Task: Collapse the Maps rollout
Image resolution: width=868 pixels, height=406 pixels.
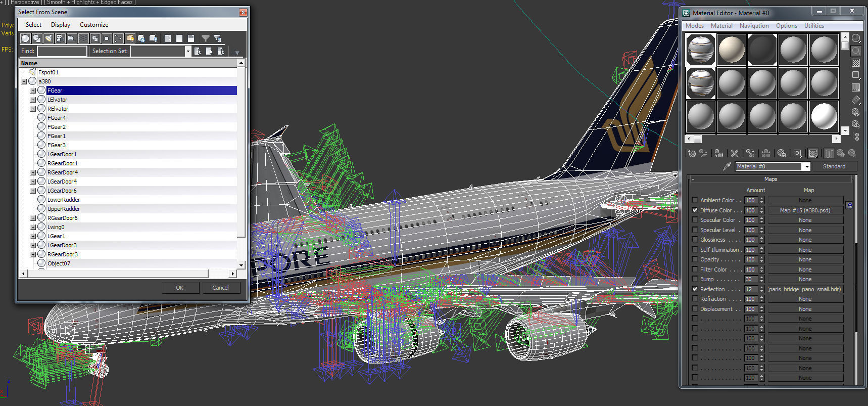Action: click(x=770, y=179)
